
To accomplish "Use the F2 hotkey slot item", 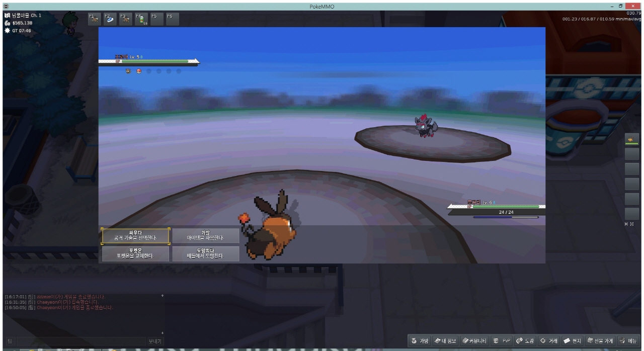I will pyautogui.click(x=110, y=19).
